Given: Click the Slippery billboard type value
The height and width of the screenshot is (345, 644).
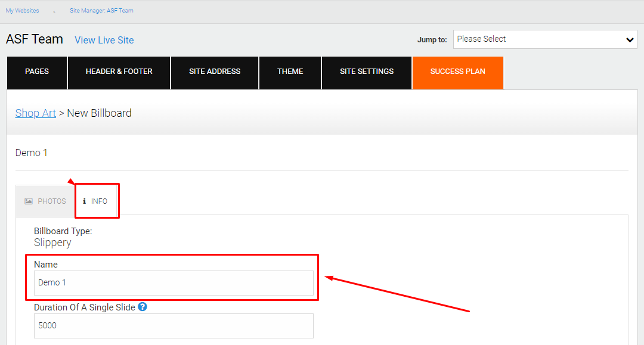Looking at the screenshot, I should [52, 243].
